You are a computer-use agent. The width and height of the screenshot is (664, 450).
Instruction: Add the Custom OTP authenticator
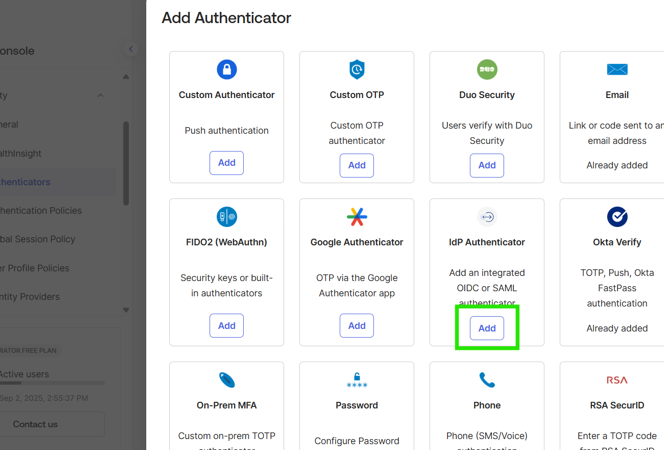[x=357, y=165]
